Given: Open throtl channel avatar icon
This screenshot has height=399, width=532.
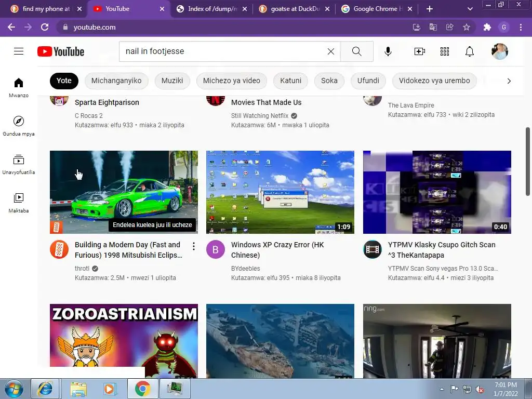Looking at the screenshot, I should (59, 249).
